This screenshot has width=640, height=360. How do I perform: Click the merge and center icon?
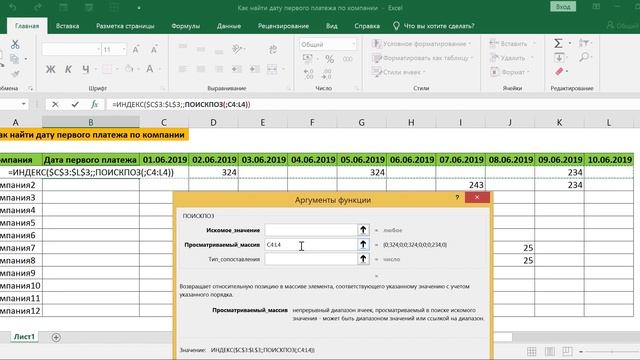point(272,69)
